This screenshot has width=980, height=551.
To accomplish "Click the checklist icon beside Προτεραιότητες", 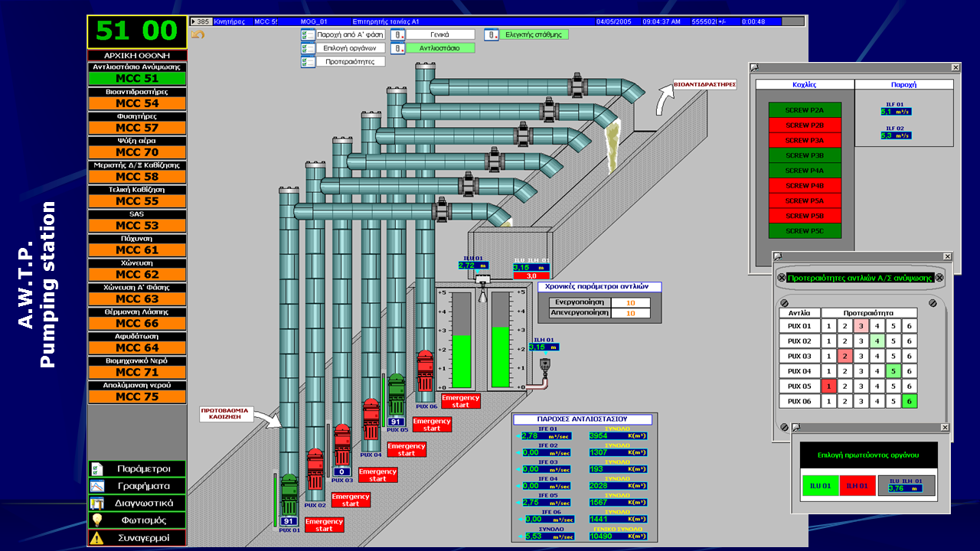I will point(308,62).
